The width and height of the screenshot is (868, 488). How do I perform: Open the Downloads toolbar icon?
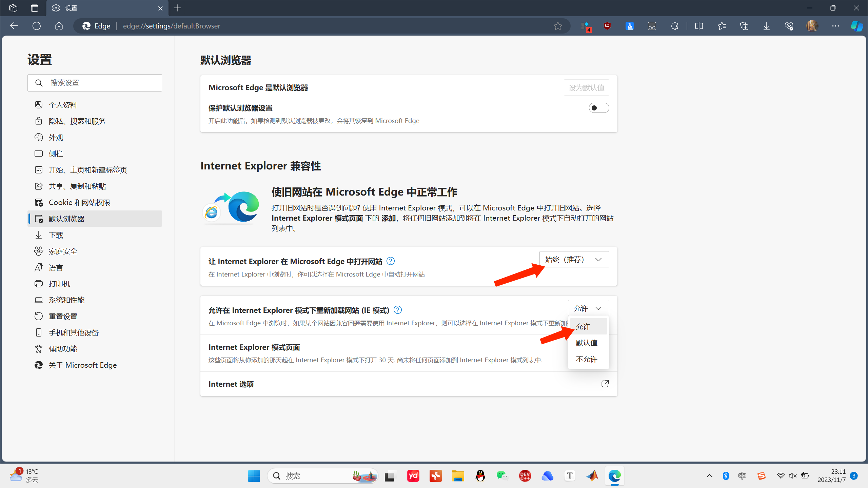[x=766, y=26]
